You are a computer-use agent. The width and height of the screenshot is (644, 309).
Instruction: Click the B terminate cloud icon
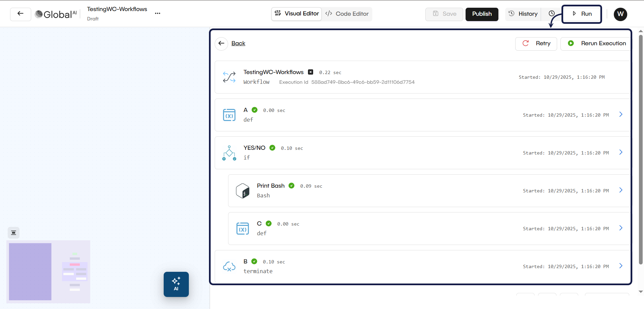click(229, 266)
